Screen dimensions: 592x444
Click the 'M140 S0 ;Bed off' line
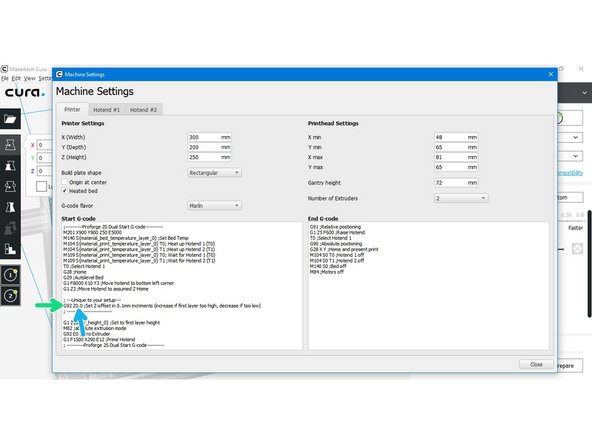pyautogui.click(x=328, y=266)
